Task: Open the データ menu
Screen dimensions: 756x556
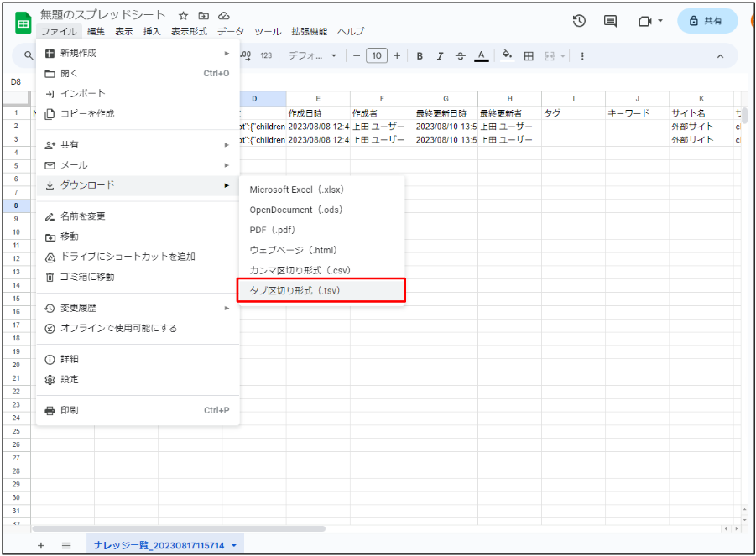Action: point(231,31)
